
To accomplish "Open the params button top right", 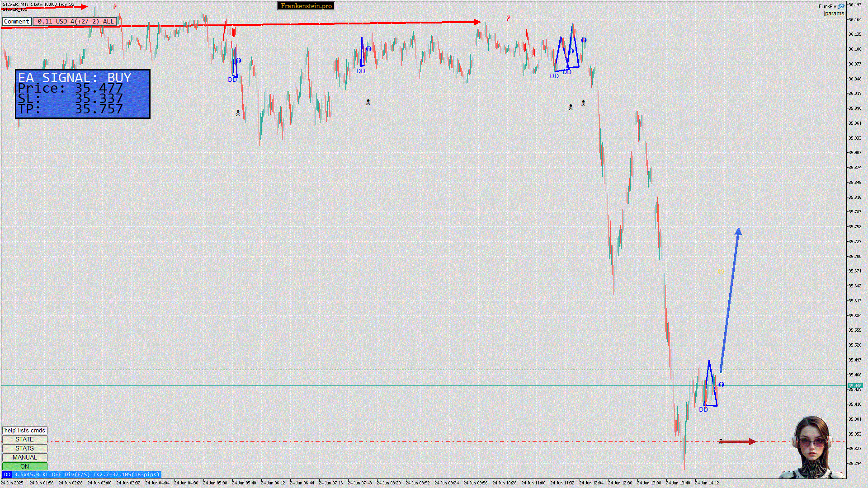I will coord(834,14).
